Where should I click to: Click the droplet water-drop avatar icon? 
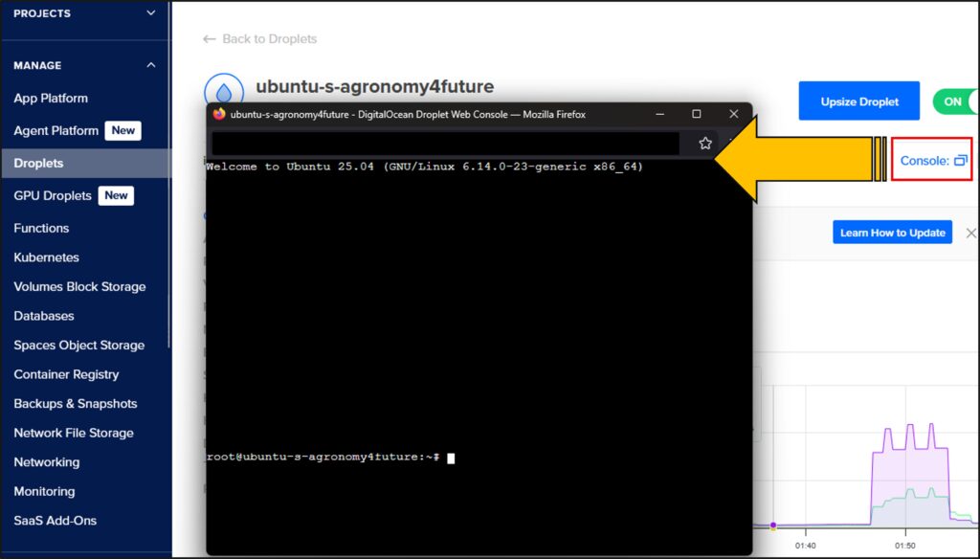pos(223,91)
